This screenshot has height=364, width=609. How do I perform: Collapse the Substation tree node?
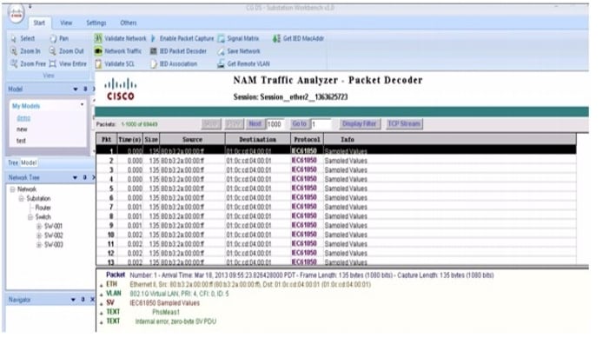pos(22,199)
